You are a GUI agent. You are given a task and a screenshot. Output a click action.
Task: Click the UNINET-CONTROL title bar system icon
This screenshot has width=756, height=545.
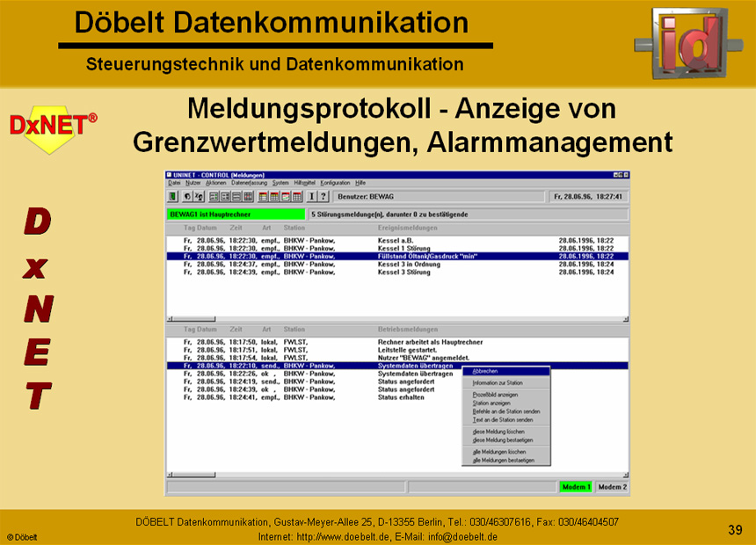tap(170, 175)
